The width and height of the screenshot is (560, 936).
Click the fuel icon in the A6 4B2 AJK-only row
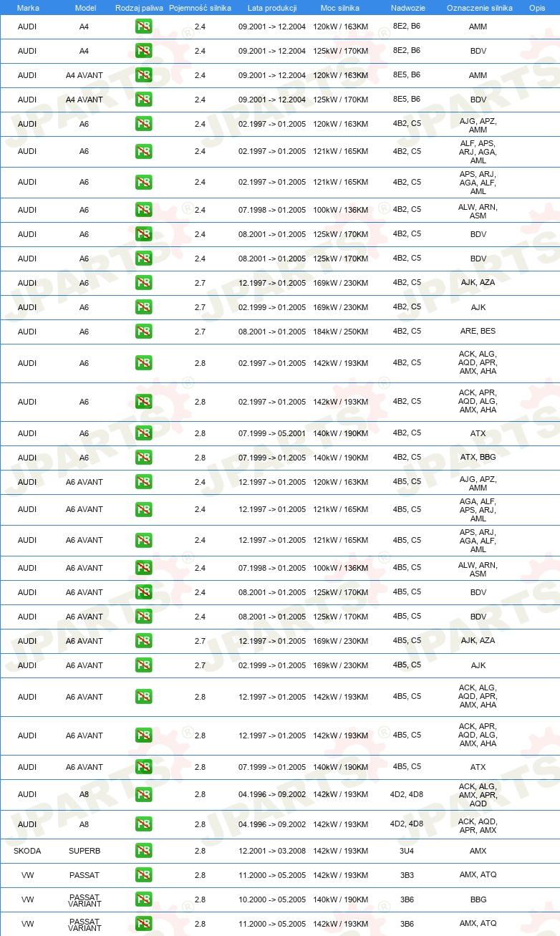pos(143,307)
